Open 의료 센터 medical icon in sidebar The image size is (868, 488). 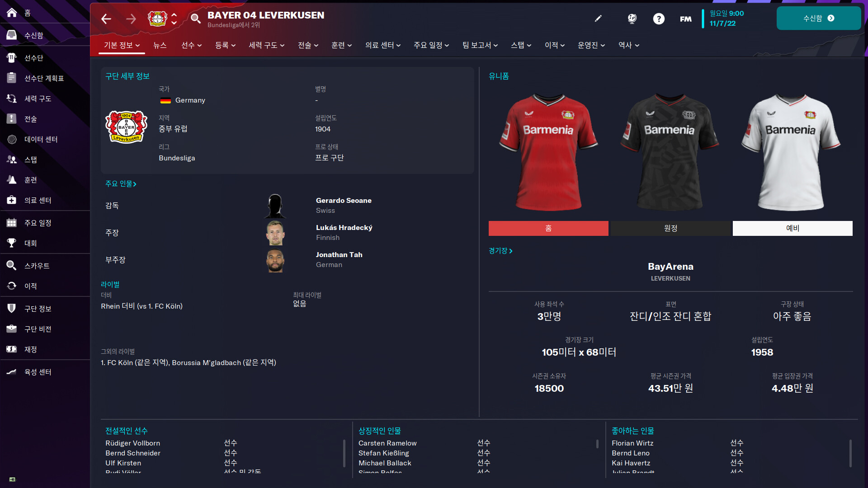tap(12, 200)
